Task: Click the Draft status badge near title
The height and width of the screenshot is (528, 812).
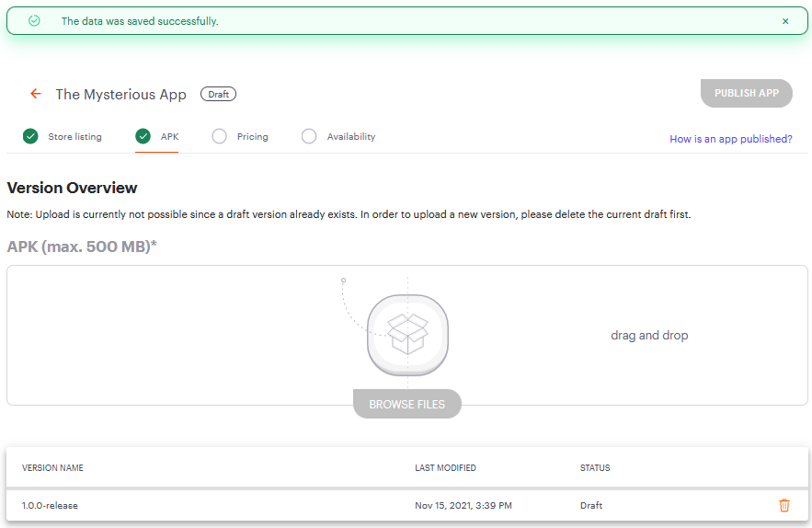Action: pyautogui.click(x=218, y=95)
